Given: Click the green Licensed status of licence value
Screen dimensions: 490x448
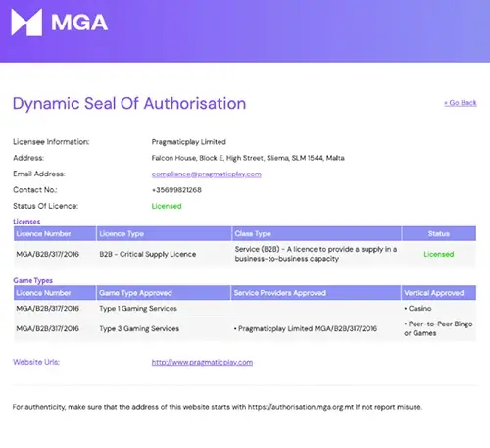Looking at the screenshot, I should [167, 206].
